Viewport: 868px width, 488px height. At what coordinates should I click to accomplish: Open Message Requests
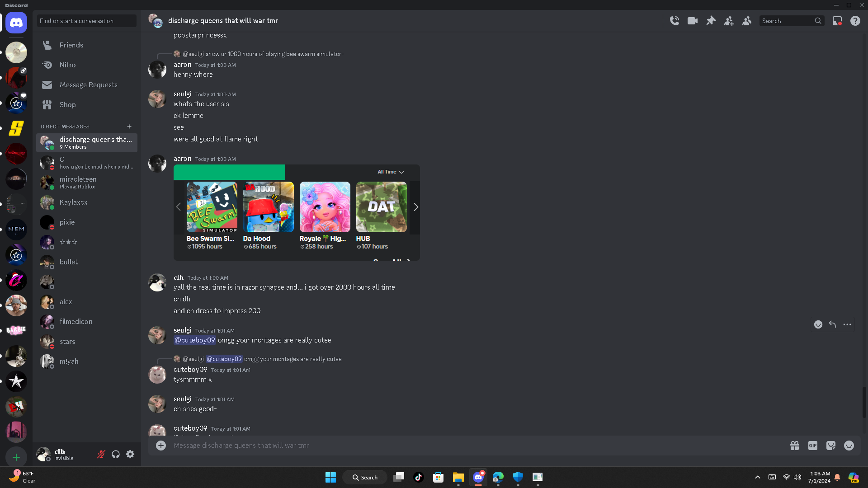click(87, 85)
